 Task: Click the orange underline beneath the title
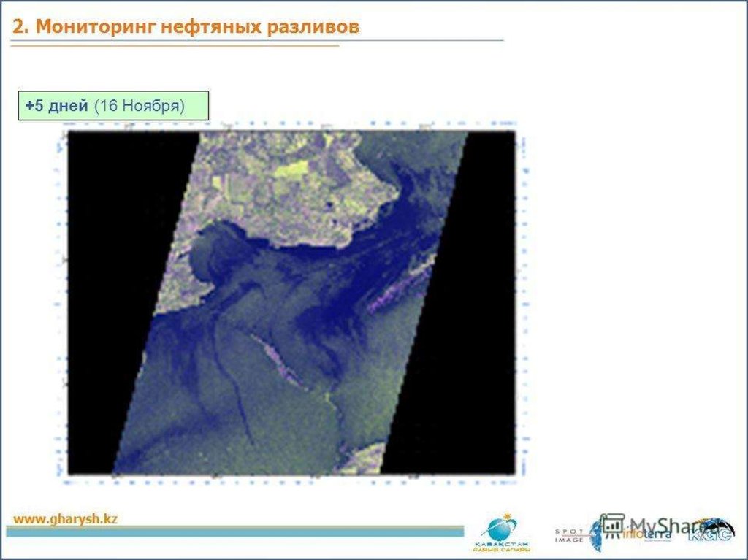[x=175, y=46]
